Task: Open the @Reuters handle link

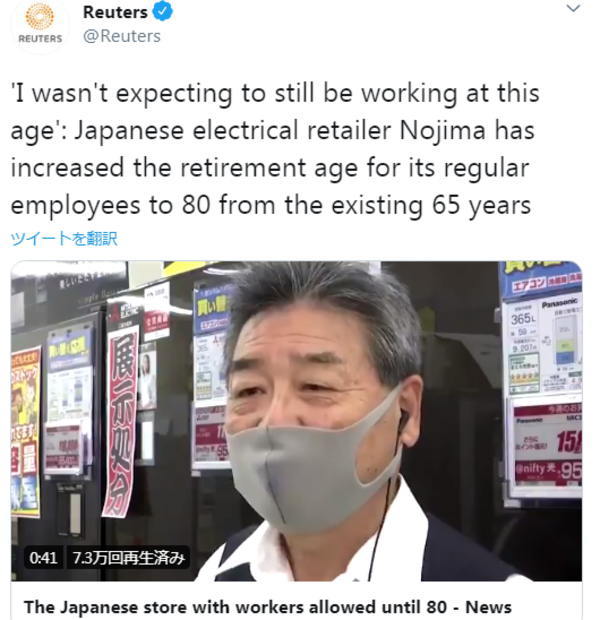Action: pyautogui.click(x=122, y=36)
